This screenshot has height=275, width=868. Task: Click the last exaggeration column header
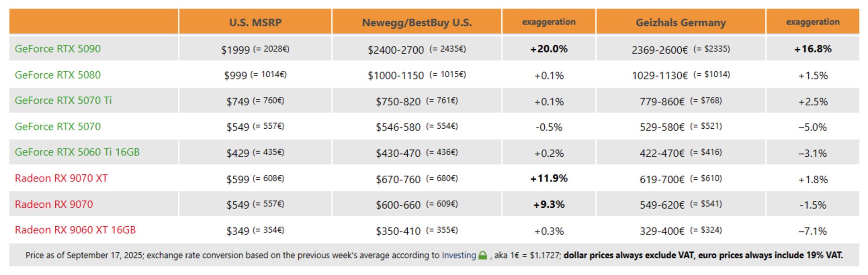(813, 22)
